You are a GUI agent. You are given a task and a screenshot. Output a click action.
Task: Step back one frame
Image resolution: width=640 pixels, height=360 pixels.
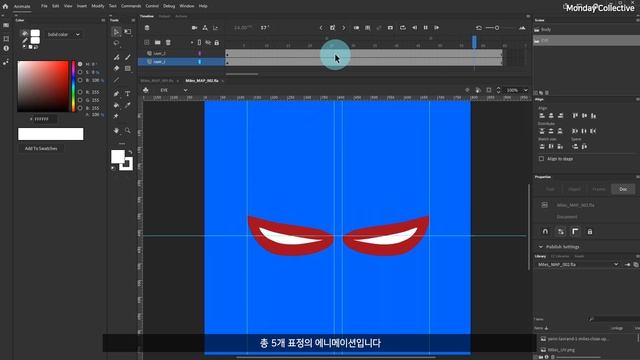[415, 28]
